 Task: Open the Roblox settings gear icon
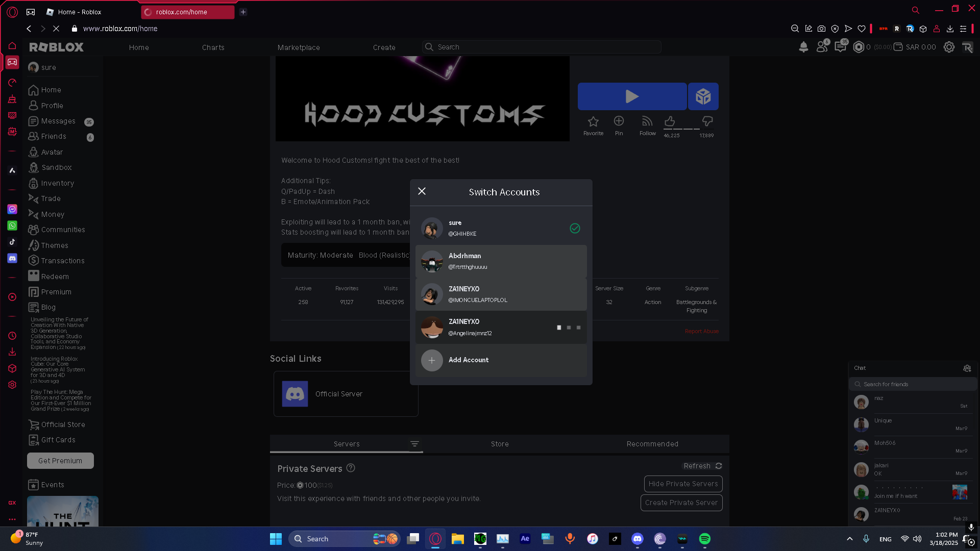tap(949, 47)
